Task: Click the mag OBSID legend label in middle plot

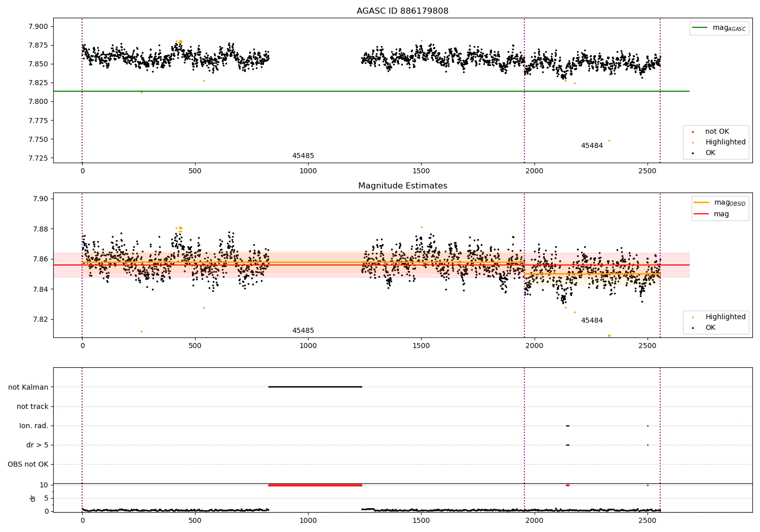Action: [x=730, y=203]
